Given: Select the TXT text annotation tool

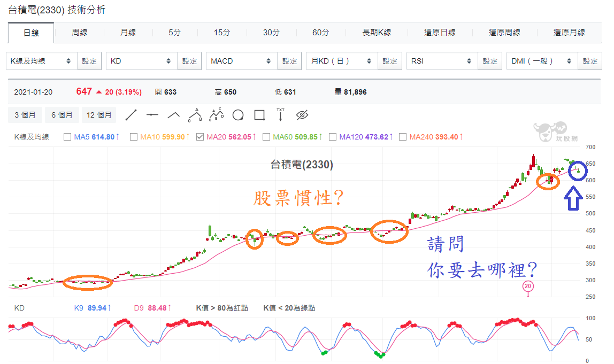Looking at the screenshot, I should [x=280, y=115].
